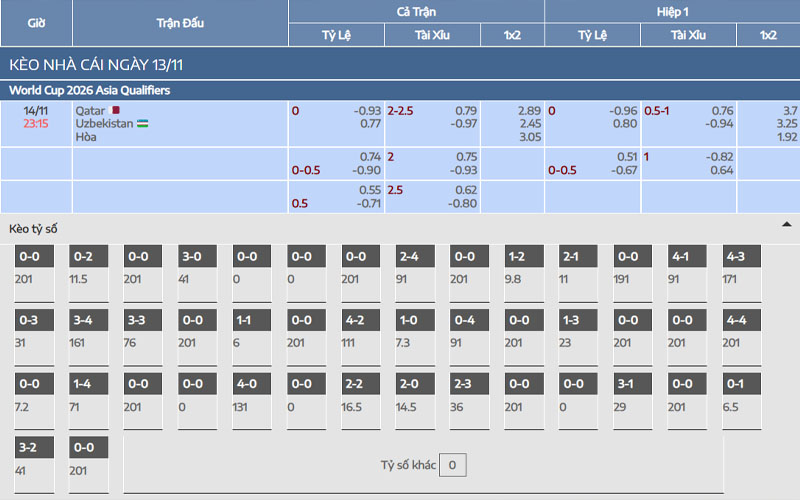Select the 0.79 Tài Xỉu odds
Screen dimensions: 800x500
click(x=465, y=110)
